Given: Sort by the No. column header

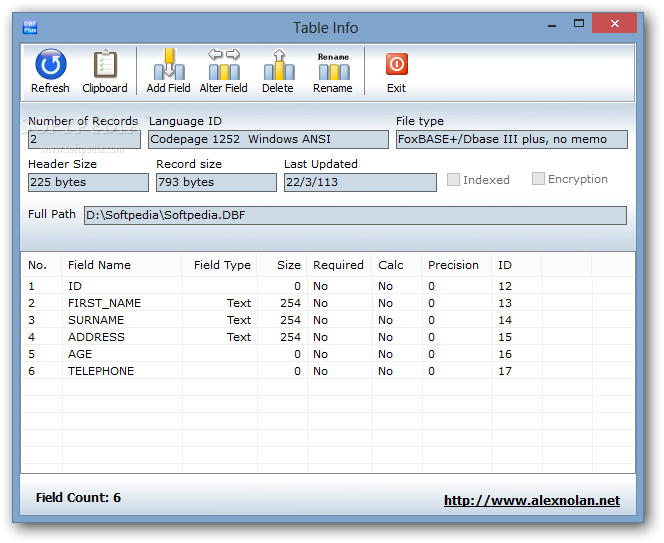Looking at the screenshot, I should tap(41, 265).
